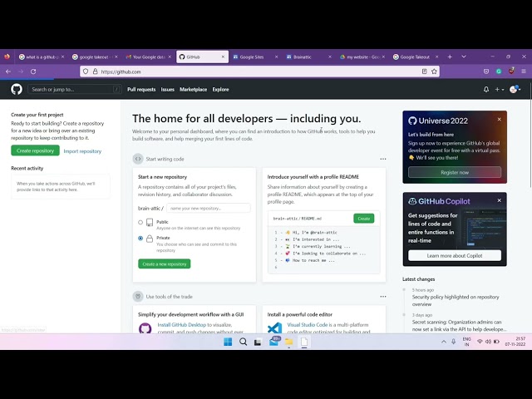The image size is (532, 399).
Task: Click Learn more about Copilot
Action: click(455, 255)
